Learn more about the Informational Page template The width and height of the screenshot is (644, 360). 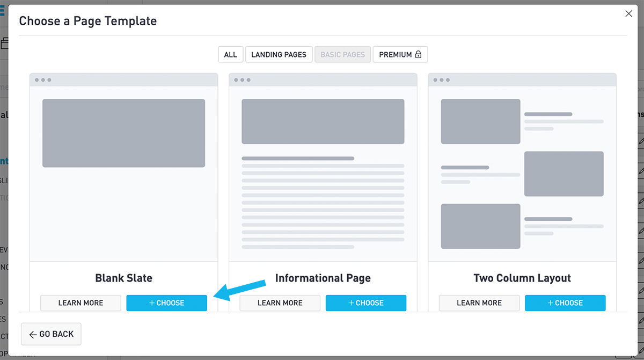[280, 303]
